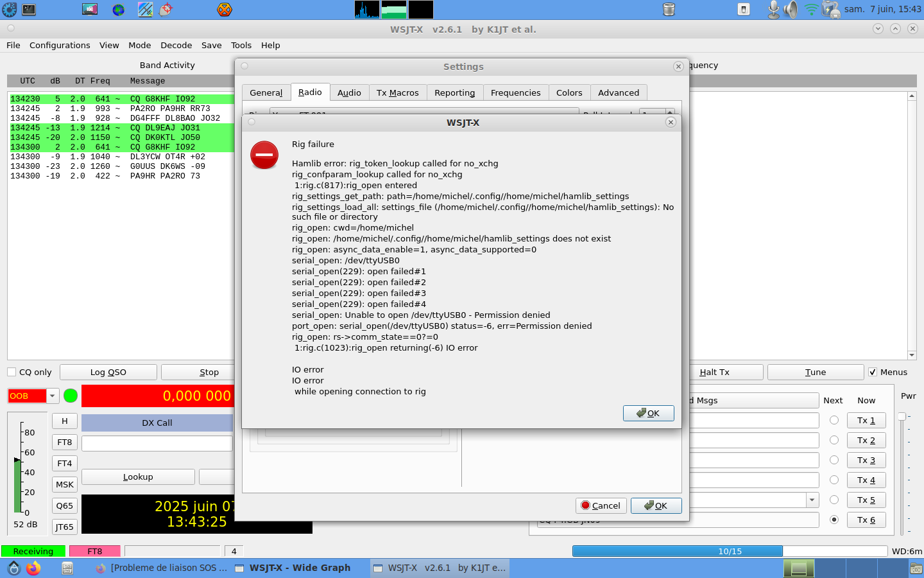Open the File menu

tap(13, 45)
